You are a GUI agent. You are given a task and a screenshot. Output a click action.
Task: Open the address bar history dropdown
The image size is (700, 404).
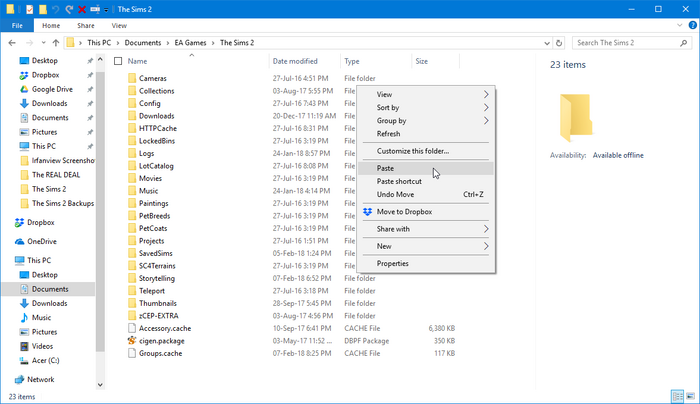click(547, 43)
